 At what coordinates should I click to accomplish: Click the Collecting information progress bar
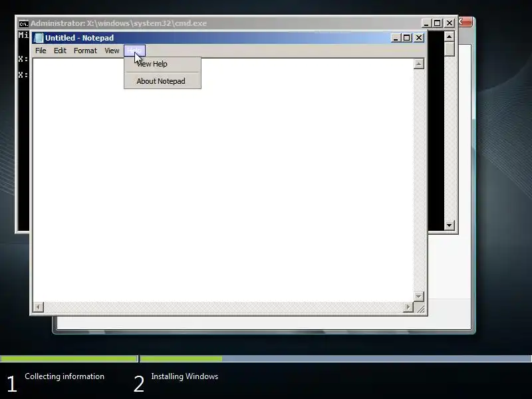69,358
